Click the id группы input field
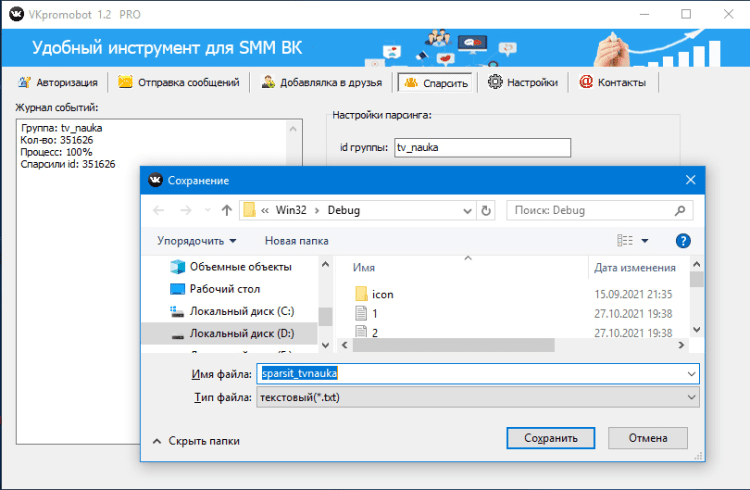Viewport: 750px width, 490px height. coord(482,147)
